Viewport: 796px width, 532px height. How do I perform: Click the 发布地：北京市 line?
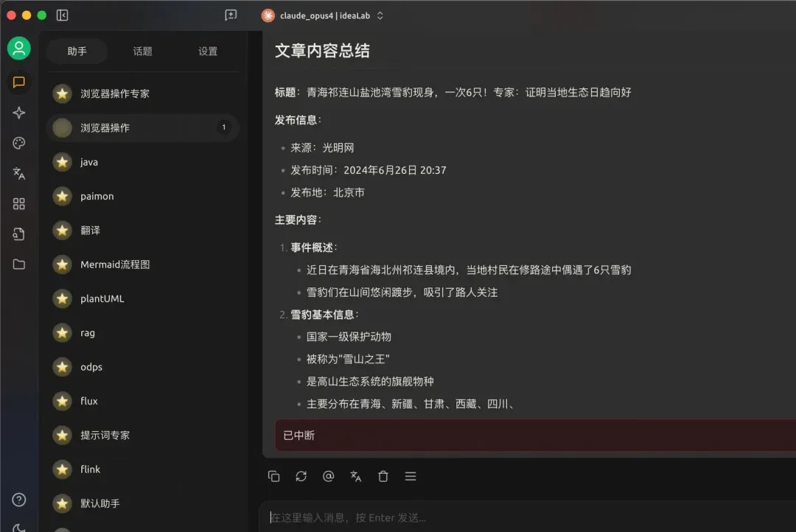tap(327, 192)
